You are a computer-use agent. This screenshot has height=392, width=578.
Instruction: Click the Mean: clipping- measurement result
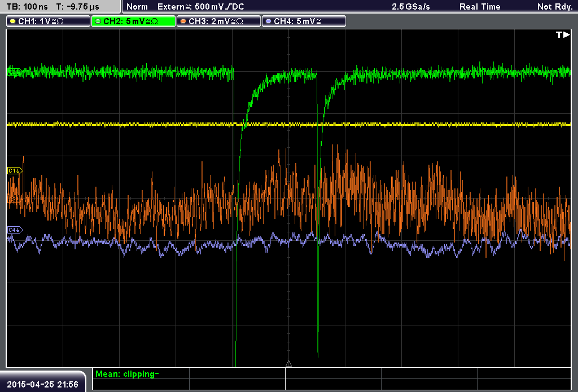127,374
